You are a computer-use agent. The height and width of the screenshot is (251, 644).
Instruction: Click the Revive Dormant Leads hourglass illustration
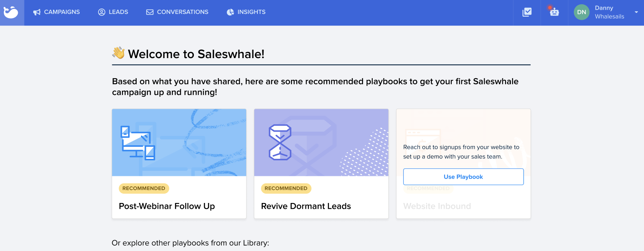280,142
